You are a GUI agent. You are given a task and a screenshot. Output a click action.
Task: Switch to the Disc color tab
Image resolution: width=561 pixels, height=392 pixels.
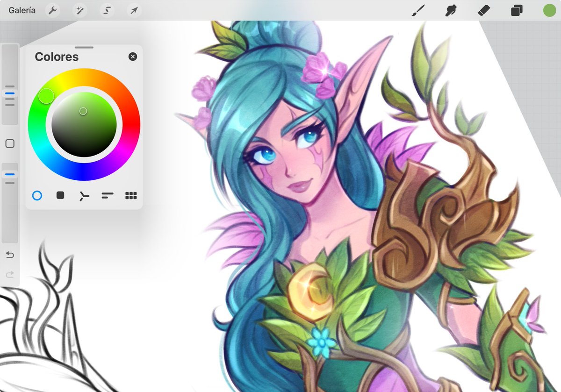click(37, 195)
